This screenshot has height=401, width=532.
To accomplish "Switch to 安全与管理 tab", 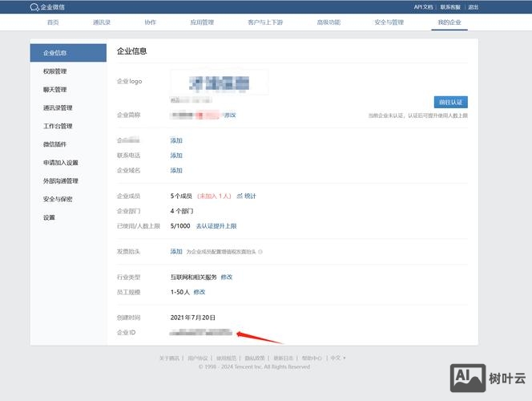I will pos(389,22).
